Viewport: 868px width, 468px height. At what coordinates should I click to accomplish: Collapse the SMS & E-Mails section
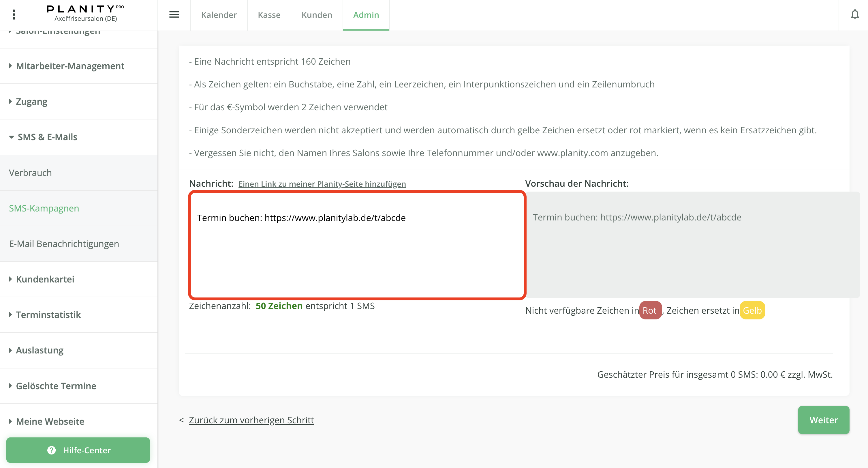click(47, 137)
